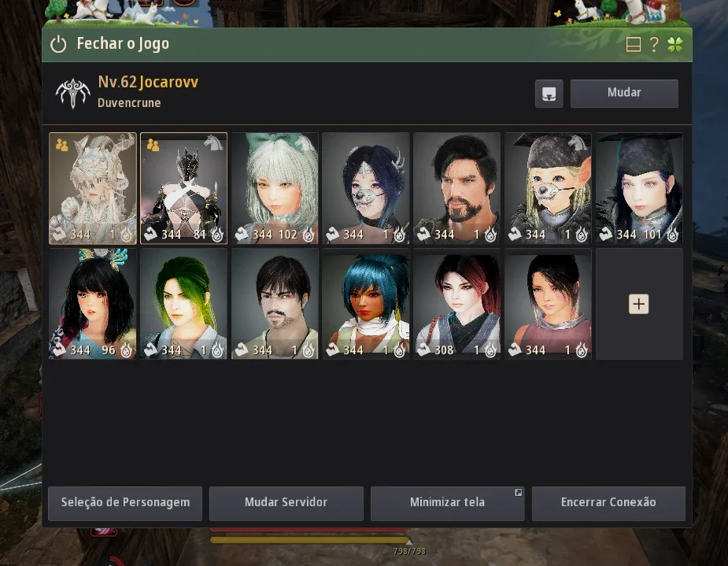
Task: Click the Fechar o Jogo title text
Action: (123, 43)
